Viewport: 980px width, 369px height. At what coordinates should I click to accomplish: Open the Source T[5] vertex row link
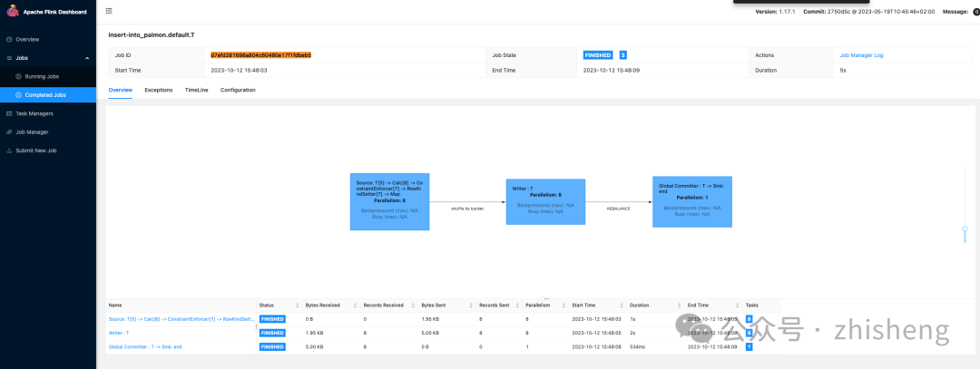[x=180, y=319]
